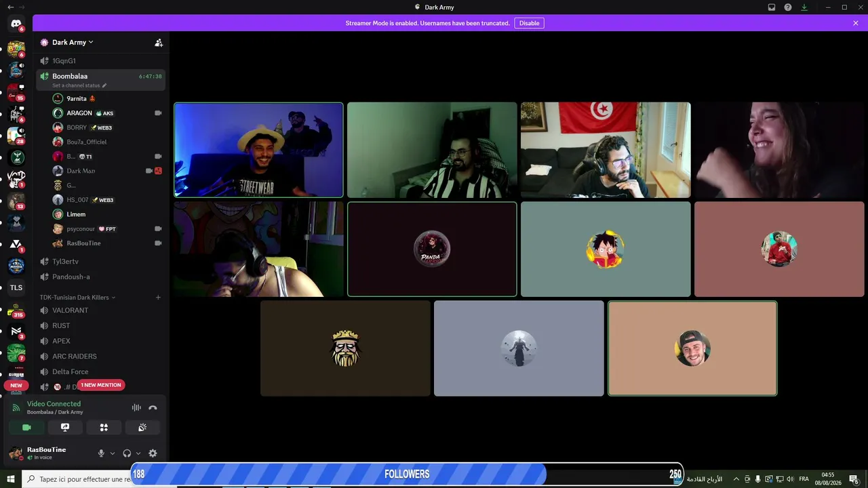Select the 9arnita user in voice list

tap(108, 99)
